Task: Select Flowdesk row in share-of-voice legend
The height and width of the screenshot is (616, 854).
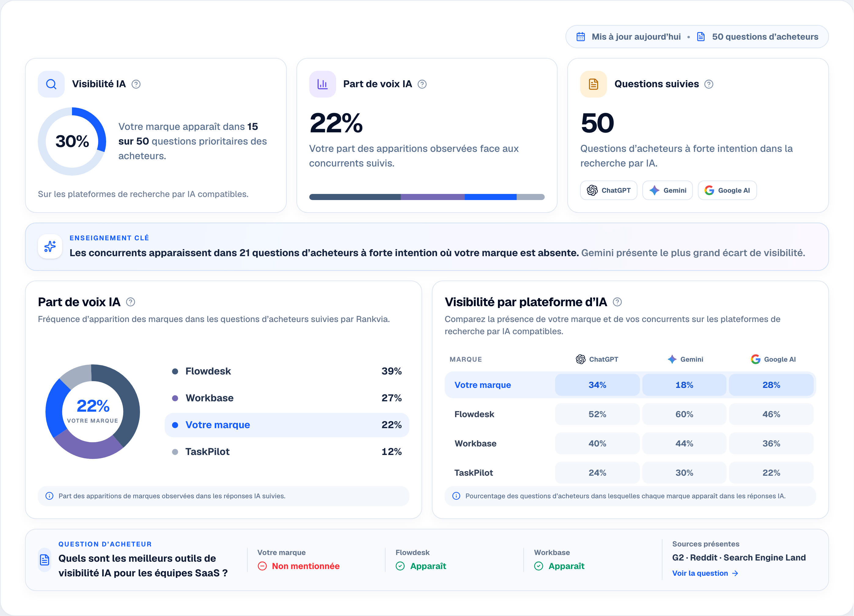Action: (287, 371)
